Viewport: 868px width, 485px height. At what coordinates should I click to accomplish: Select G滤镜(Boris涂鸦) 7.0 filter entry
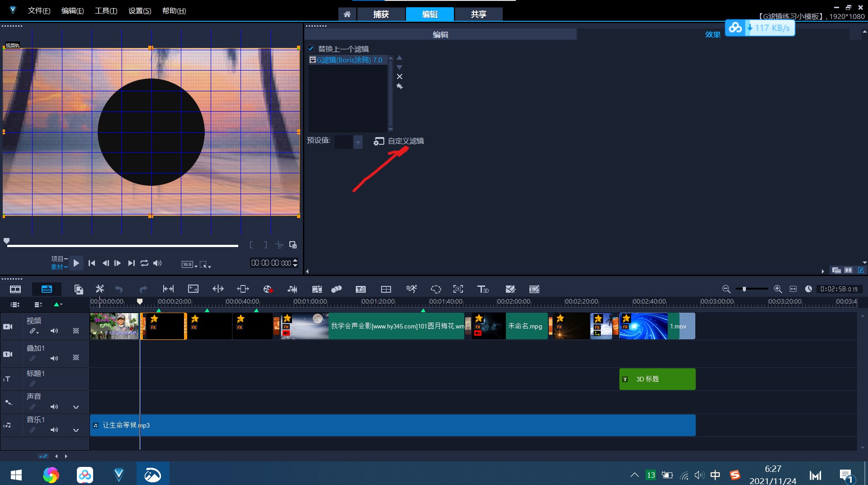(348, 60)
